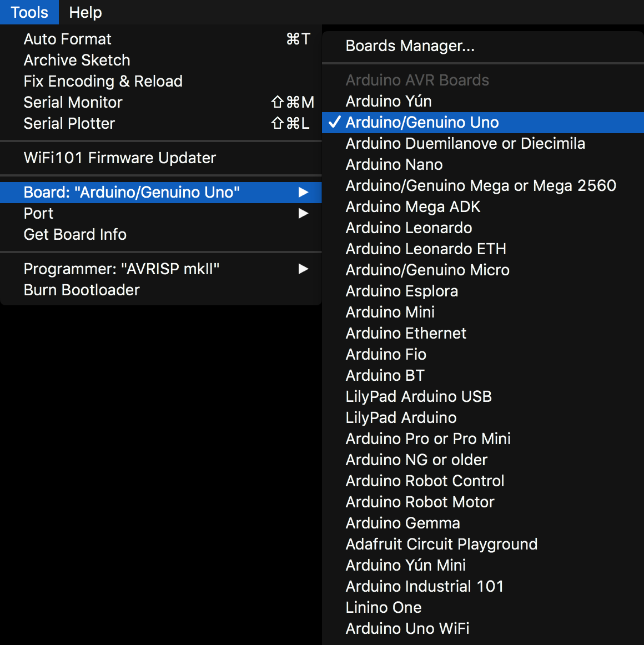Open the Serial Monitor

[73, 102]
